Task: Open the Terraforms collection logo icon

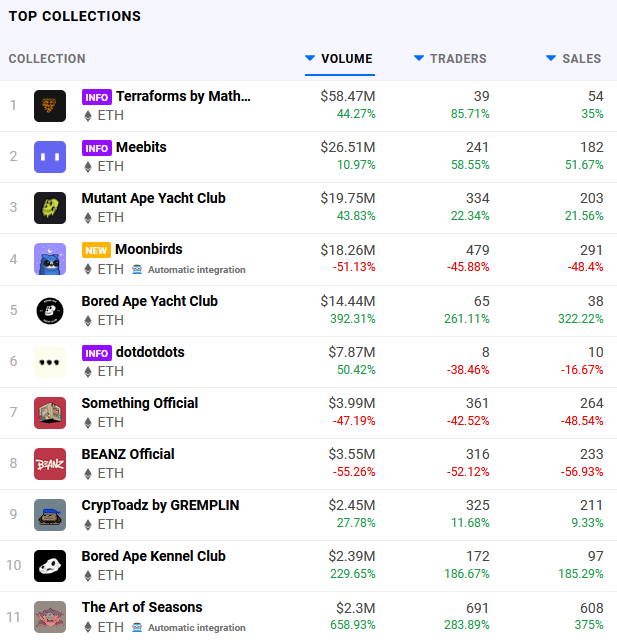Action: 50,106
